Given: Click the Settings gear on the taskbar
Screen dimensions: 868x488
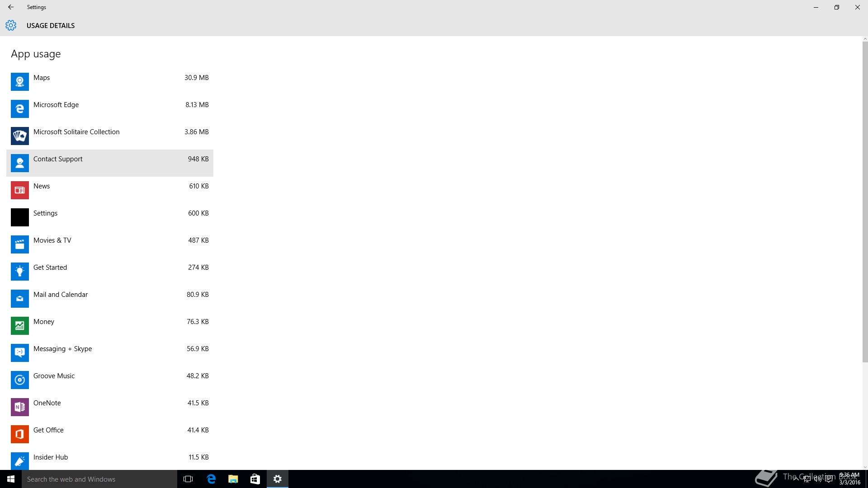Looking at the screenshot, I should 278,479.
